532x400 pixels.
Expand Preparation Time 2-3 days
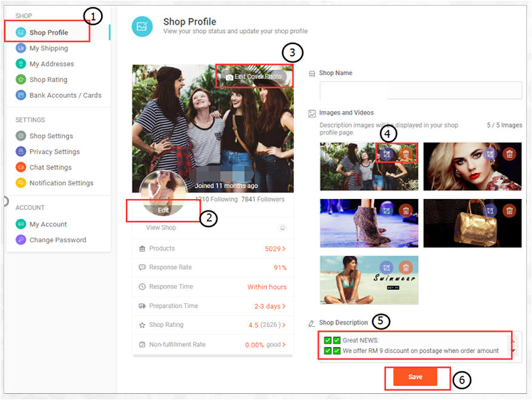[270, 306]
